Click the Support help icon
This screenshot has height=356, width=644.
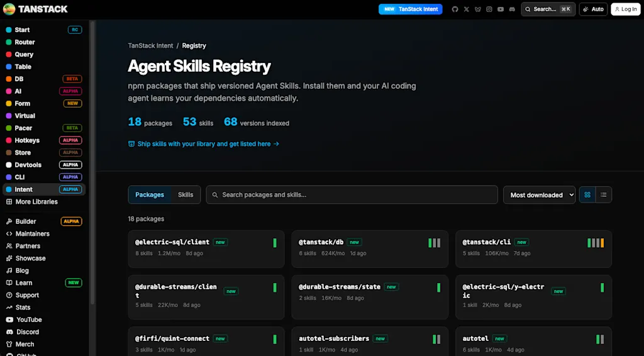coord(9,295)
